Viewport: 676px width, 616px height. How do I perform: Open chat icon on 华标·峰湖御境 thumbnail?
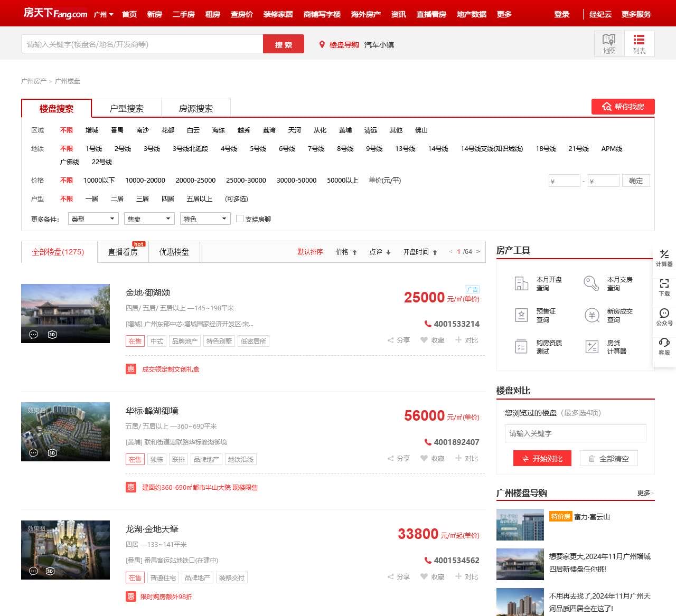33,453
